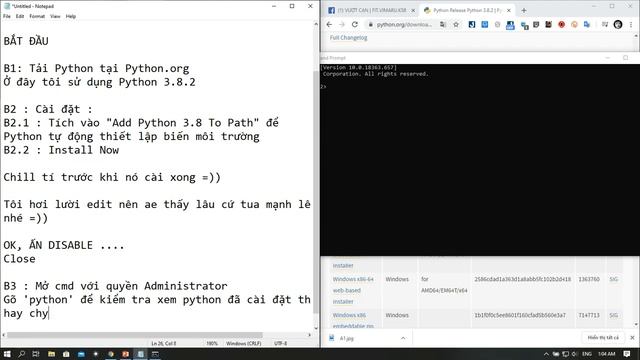640x360 pixels.
Task: Open the Edit menu in Notepad
Action: coord(20,16)
